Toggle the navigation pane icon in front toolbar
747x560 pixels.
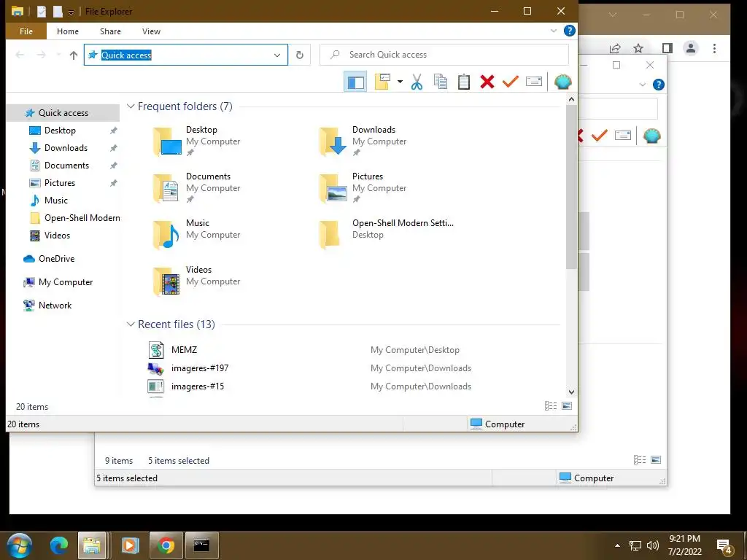(x=355, y=82)
